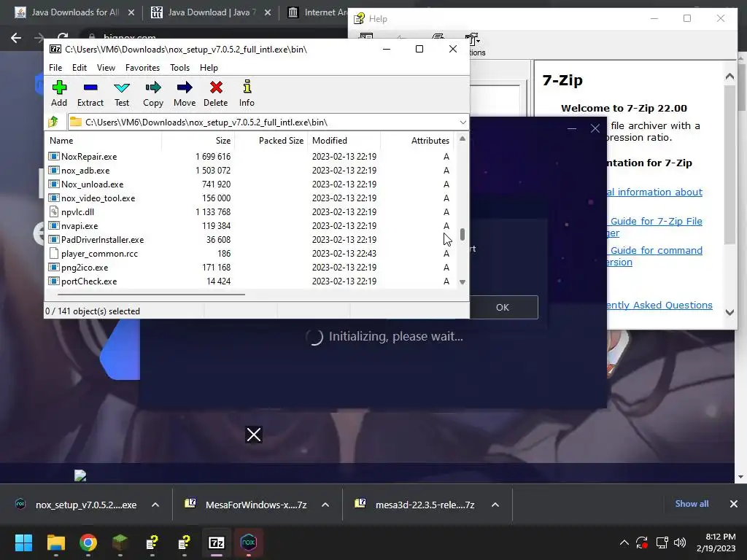Screen dimensions: 747x560
Task: Open the Windows Start menu
Action: [x=23, y=542]
